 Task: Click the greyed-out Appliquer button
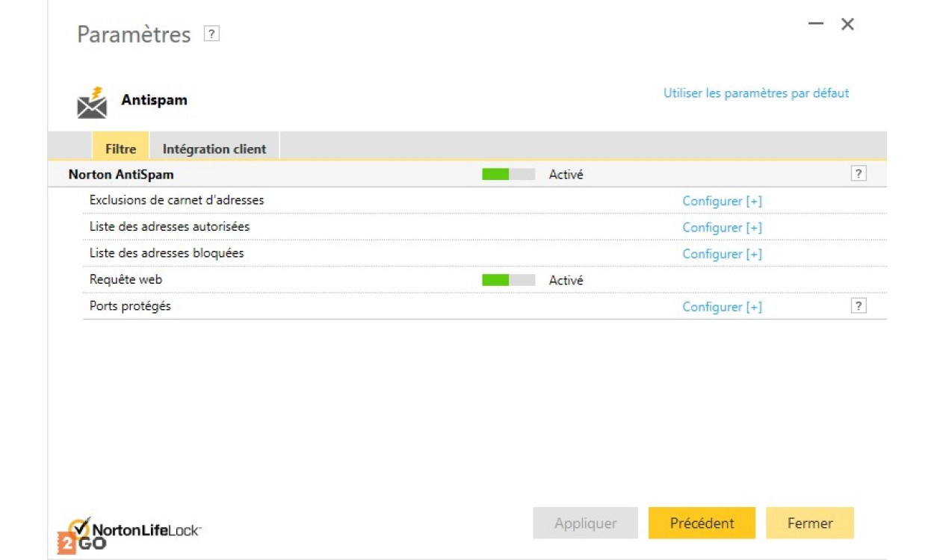pos(585,523)
